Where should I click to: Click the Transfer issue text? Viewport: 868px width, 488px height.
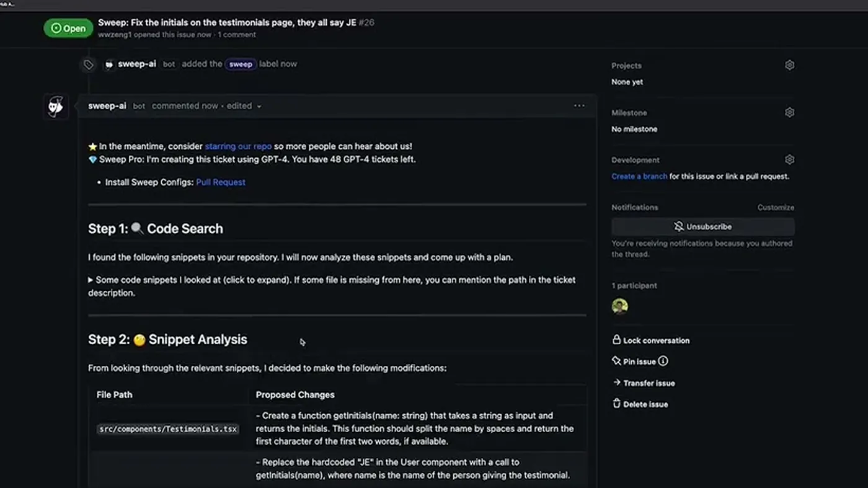pos(649,383)
